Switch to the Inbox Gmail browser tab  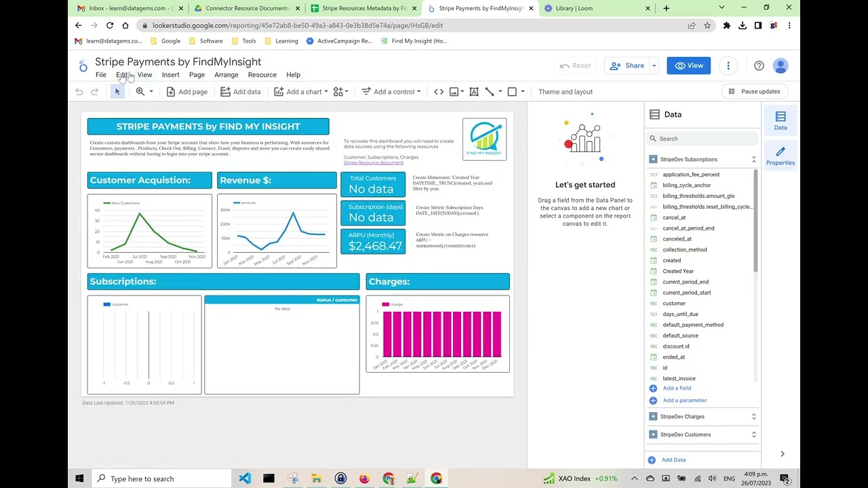click(x=129, y=8)
